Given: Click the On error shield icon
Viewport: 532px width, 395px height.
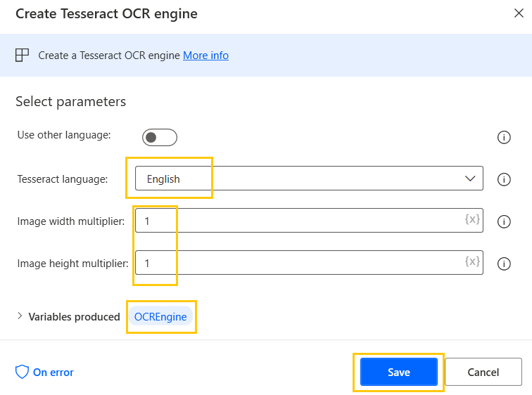Looking at the screenshot, I should click(22, 372).
